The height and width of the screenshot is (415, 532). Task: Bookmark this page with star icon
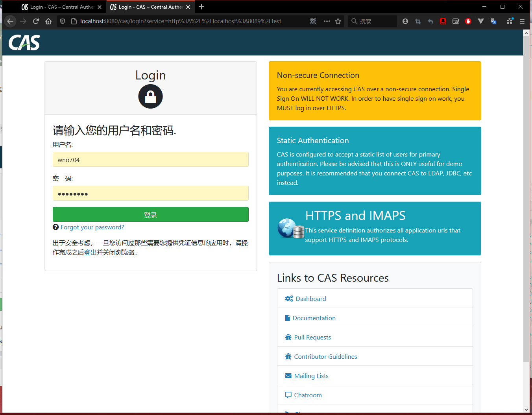338,21
